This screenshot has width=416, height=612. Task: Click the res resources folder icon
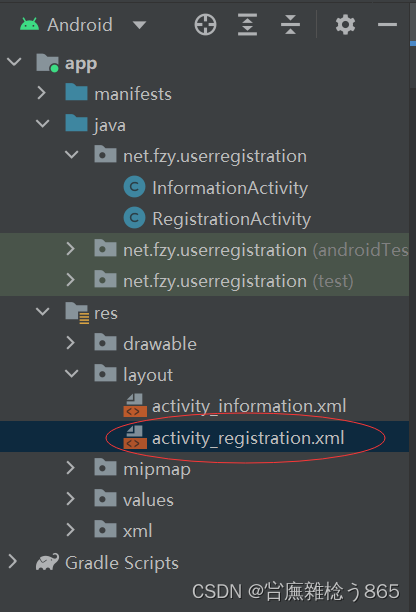pos(77,313)
